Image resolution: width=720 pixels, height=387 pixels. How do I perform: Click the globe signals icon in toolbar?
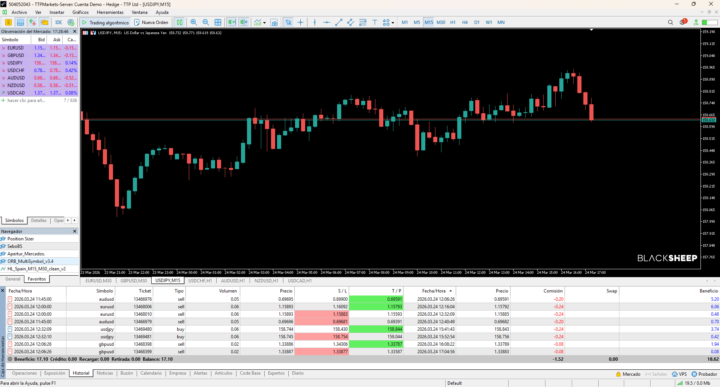click(x=71, y=22)
